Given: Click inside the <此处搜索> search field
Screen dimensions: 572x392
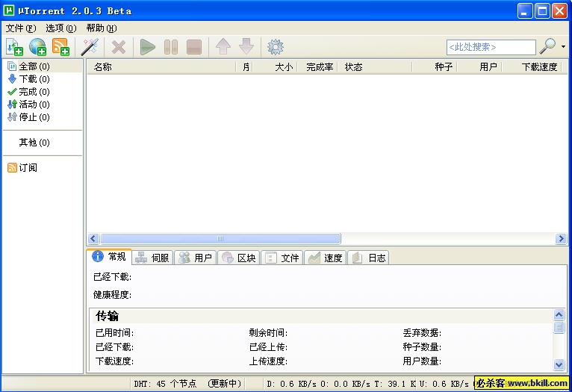Looking at the screenshot, I should (491, 47).
